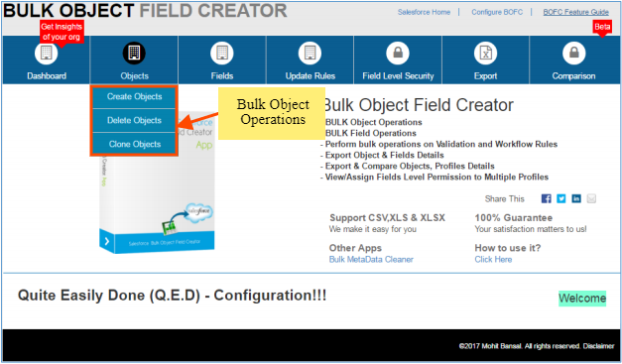Click the arrow chevron on product box

point(106,241)
